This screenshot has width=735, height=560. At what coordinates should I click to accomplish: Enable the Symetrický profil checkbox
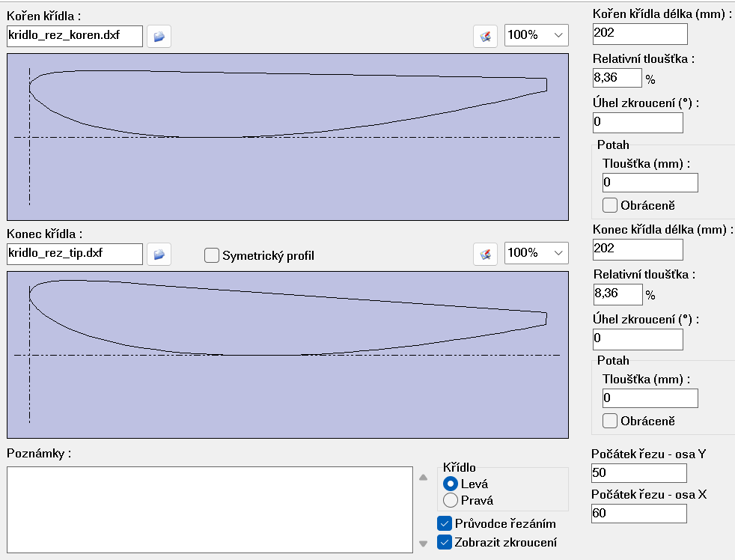(x=212, y=256)
